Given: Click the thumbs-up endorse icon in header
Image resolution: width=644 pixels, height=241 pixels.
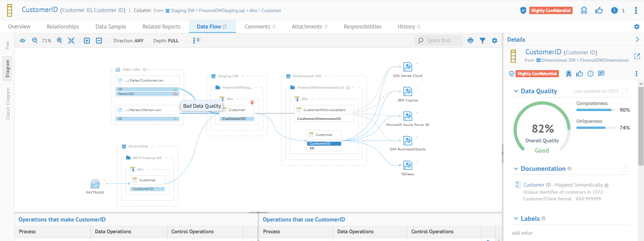Looking at the screenshot, I should pos(599,11).
